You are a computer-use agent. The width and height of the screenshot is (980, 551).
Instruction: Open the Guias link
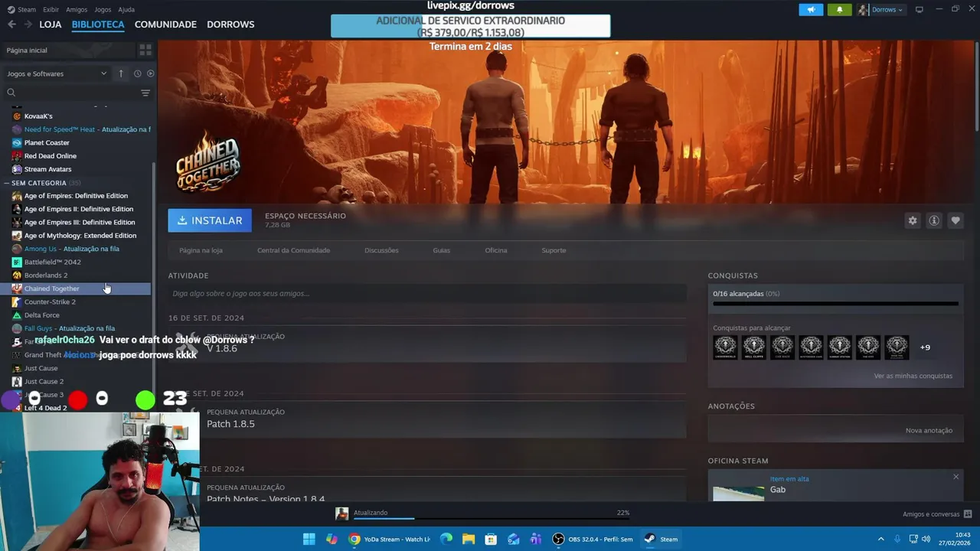[441, 250]
